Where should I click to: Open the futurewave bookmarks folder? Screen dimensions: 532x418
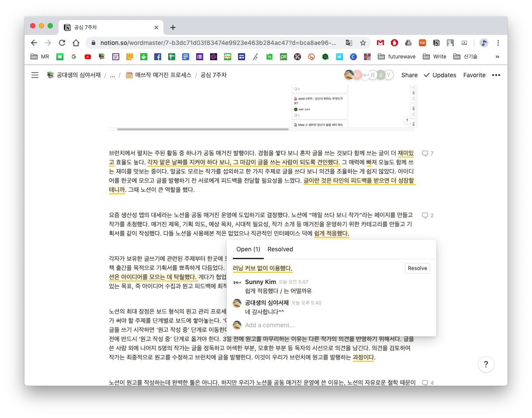click(396, 57)
